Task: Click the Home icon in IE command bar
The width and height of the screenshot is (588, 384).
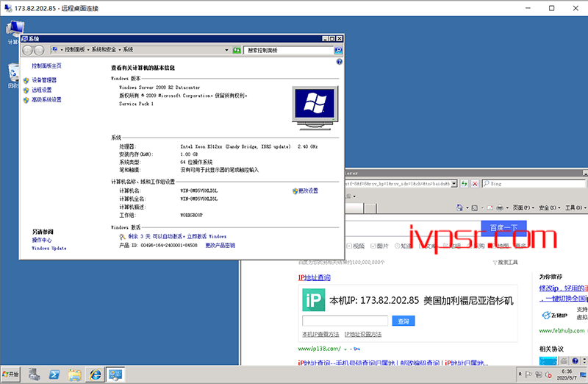Action: [460, 207]
